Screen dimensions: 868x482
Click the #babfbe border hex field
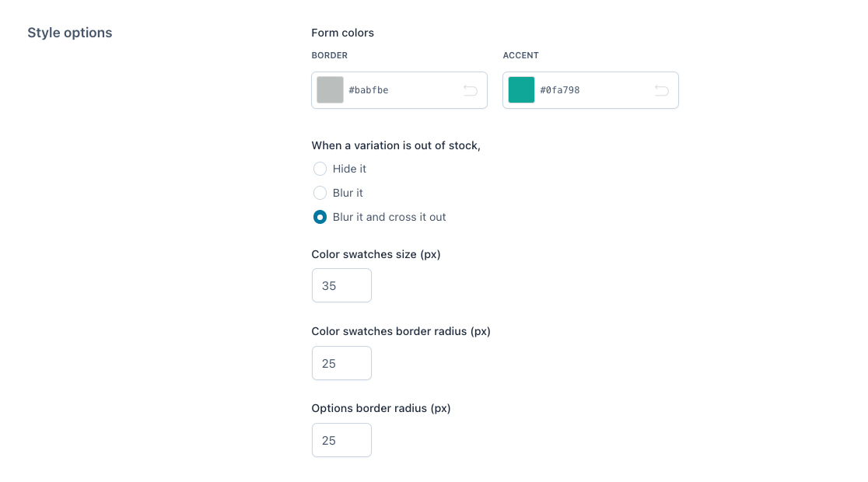(x=397, y=90)
